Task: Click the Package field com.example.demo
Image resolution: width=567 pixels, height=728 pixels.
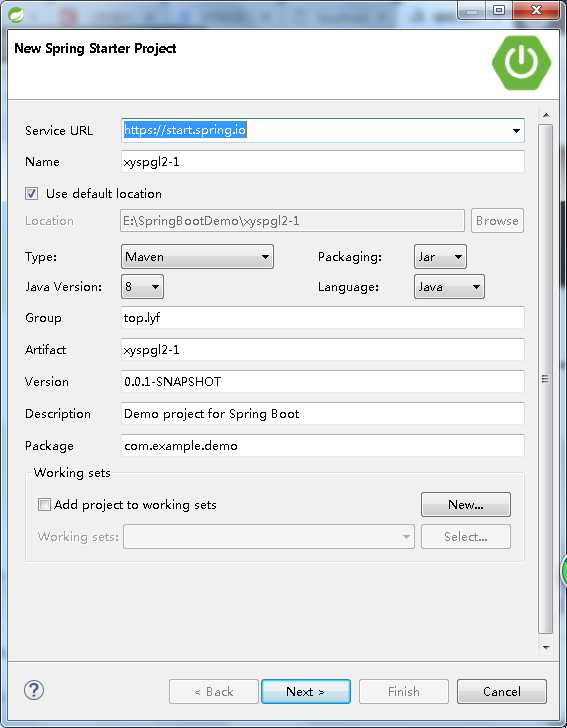Action: click(323, 446)
